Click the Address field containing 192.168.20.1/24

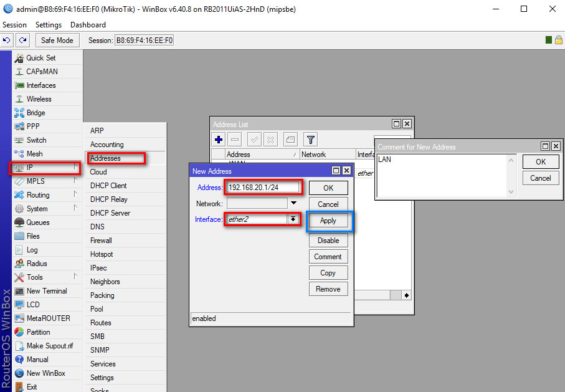[x=263, y=188]
